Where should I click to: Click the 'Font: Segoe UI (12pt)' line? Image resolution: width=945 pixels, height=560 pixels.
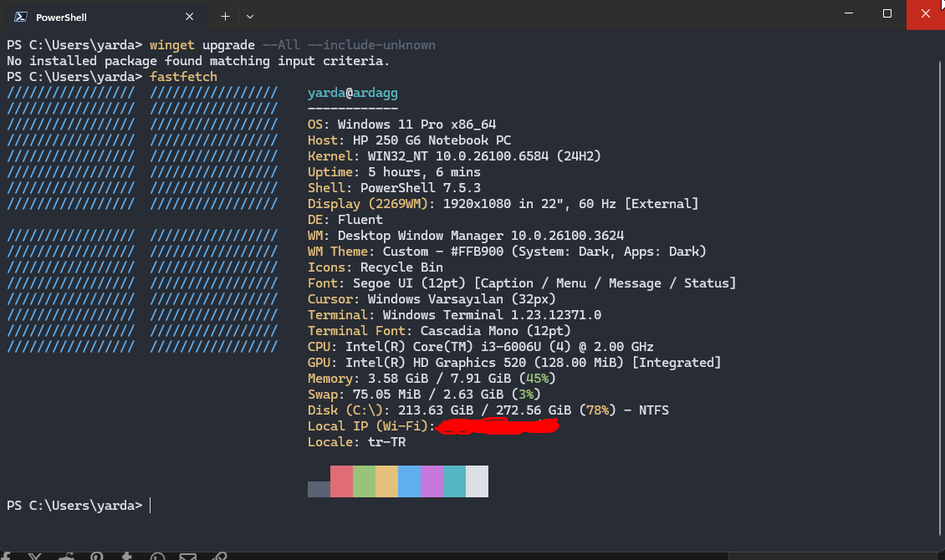(x=521, y=283)
